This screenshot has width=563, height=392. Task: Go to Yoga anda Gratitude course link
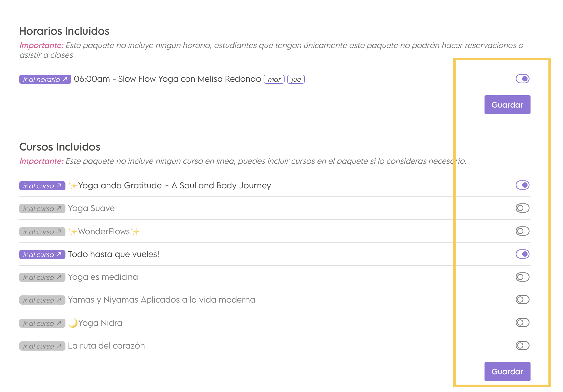point(42,186)
